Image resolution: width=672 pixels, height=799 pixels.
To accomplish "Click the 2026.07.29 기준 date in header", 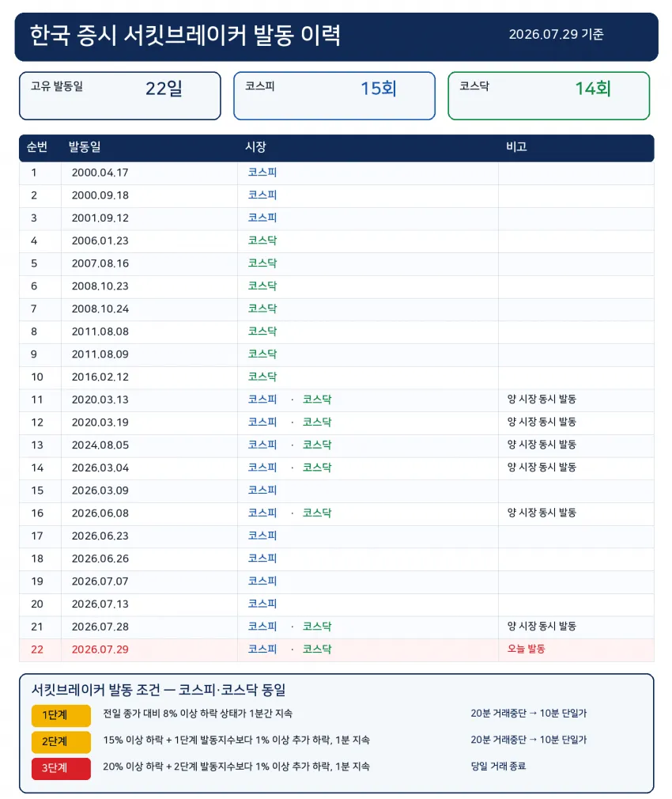I will [x=556, y=34].
